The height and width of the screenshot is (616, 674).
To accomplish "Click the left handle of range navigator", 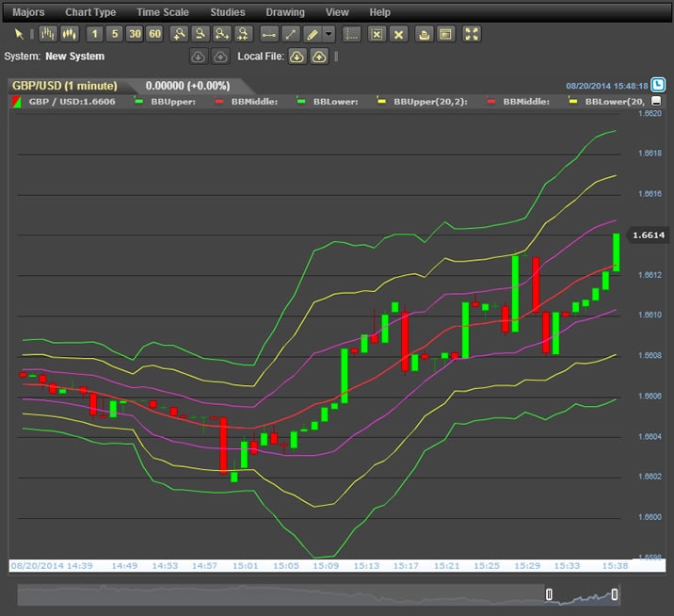I will 549,594.
